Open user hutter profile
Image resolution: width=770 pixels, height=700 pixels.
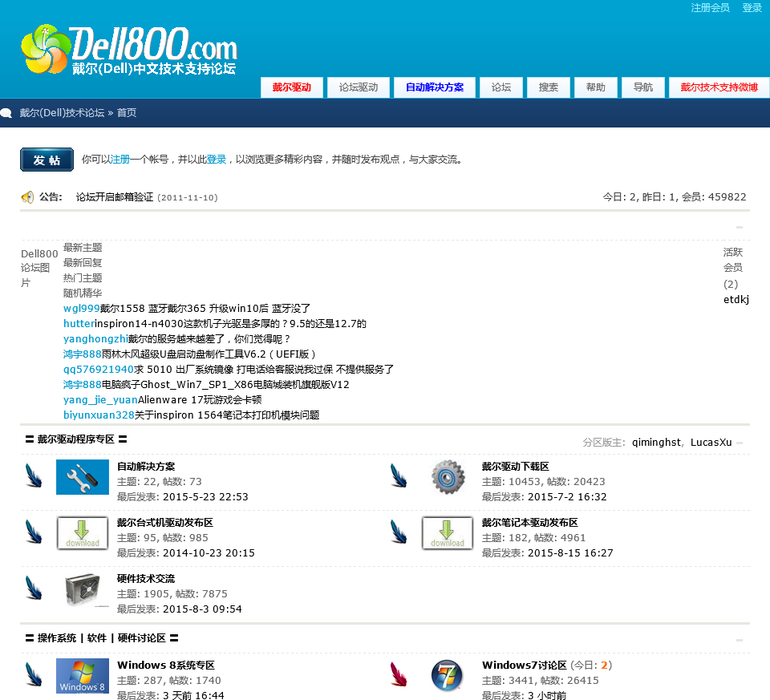[79, 323]
